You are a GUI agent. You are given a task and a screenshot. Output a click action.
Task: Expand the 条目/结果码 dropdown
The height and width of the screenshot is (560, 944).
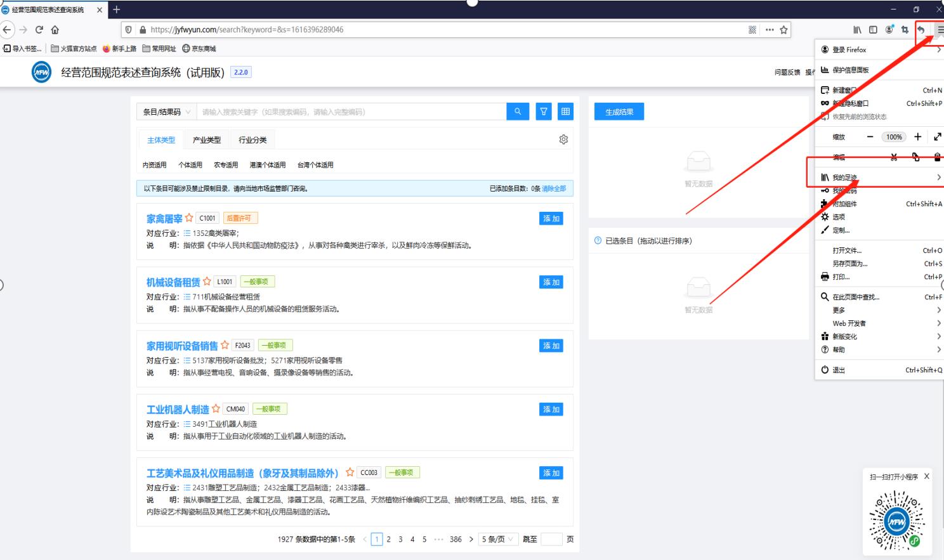[x=166, y=112]
